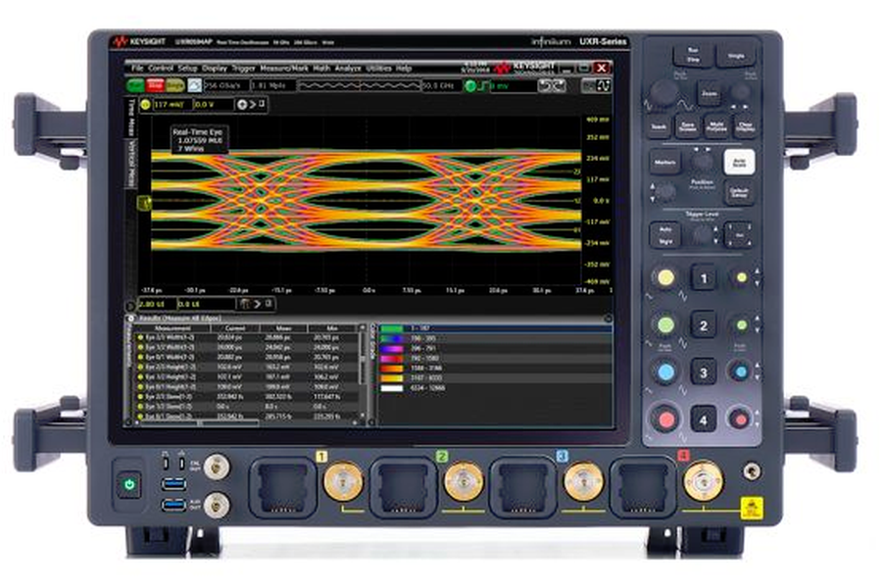Image resolution: width=884 pixels, height=588 pixels.
Task: Collapse the Results (Measure All Edges) panel
Action: coord(130,318)
